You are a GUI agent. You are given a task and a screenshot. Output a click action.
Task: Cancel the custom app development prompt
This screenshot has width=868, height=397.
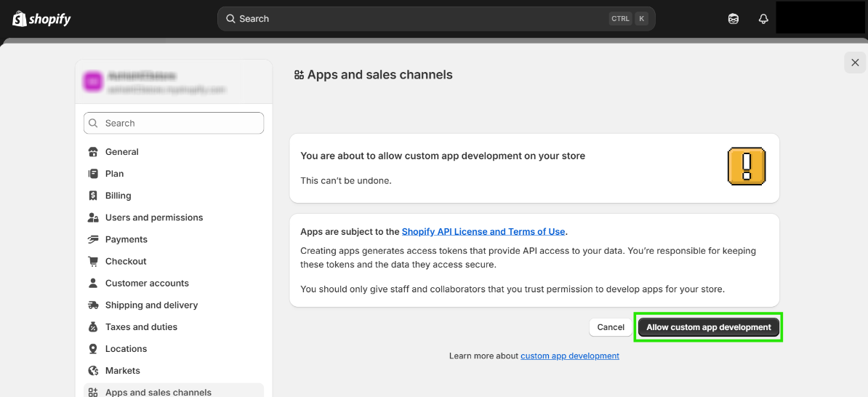pos(610,327)
